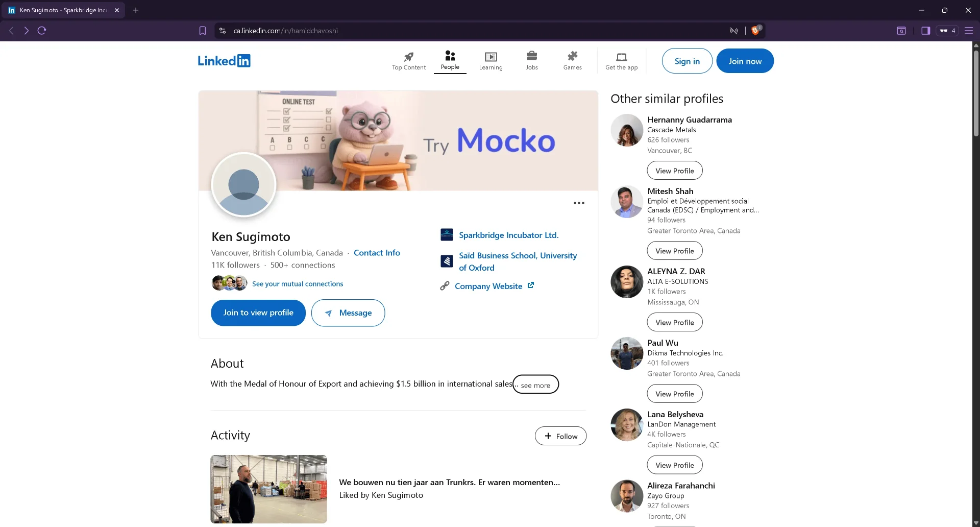Screen dimensions: 980x527
Task: Open a new browser tab
Action: click(x=136, y=10)
